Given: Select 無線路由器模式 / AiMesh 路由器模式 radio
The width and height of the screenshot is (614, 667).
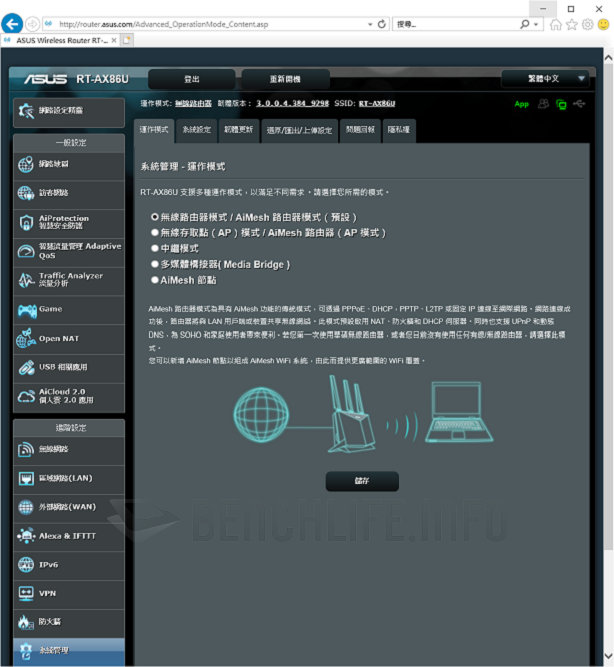Looking at the screenshot, I should click(x=155, y=217).
